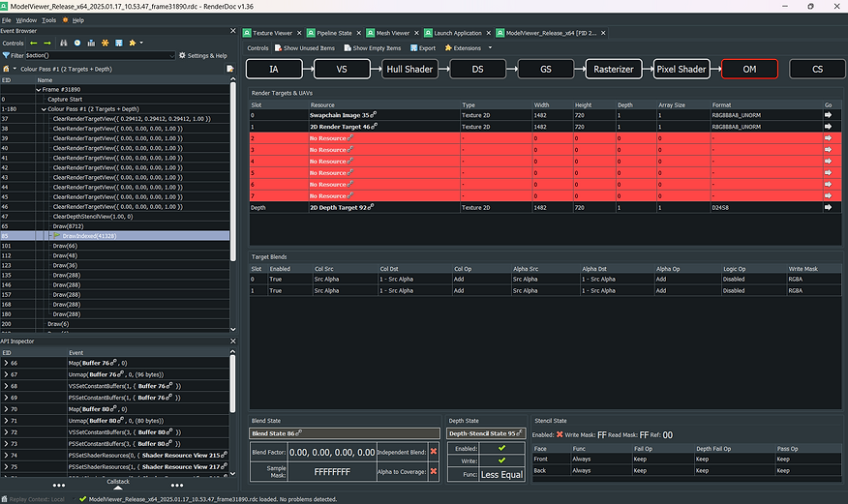Click the edit notes icon beside Colour Pass breadcrumb
Image resolution: width=848 pixels, height=504 pixels.
pos(229,69)
